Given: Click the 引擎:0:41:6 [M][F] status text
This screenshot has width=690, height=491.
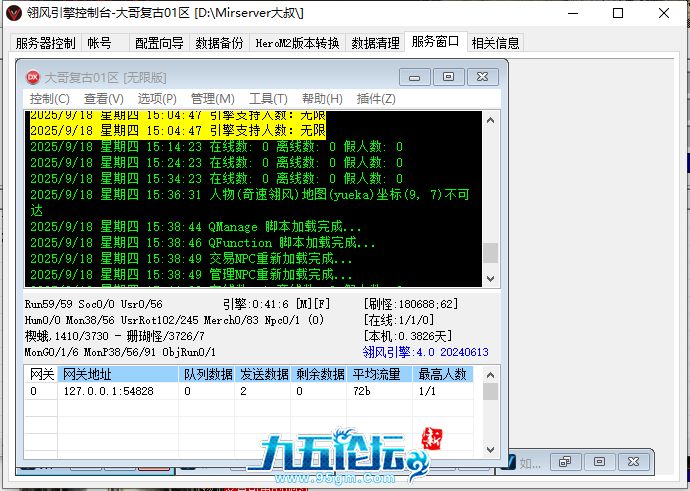Looking at the screenshot, I should coord(276,304).
